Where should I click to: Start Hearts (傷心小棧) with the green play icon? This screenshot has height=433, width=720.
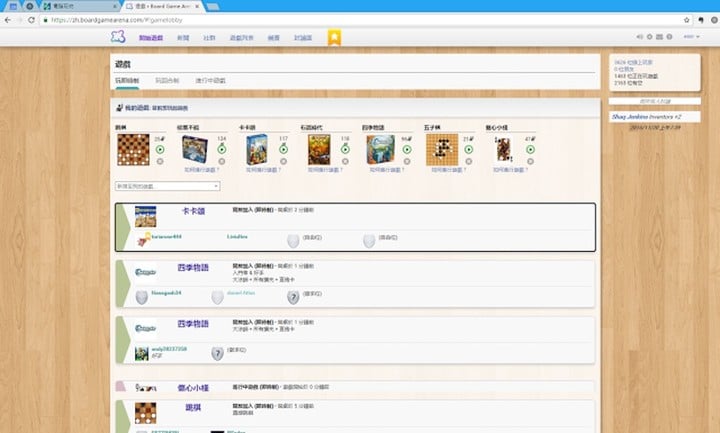(x=530, y=149)
